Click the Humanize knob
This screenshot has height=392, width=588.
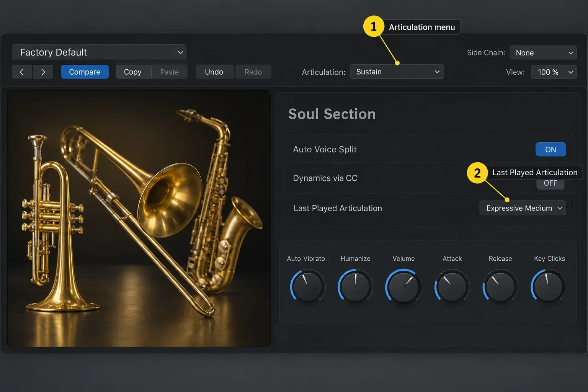[x=355, y=286]
